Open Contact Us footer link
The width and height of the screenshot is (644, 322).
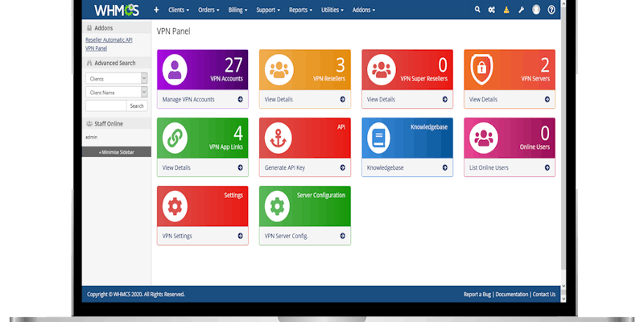[544, 294]
